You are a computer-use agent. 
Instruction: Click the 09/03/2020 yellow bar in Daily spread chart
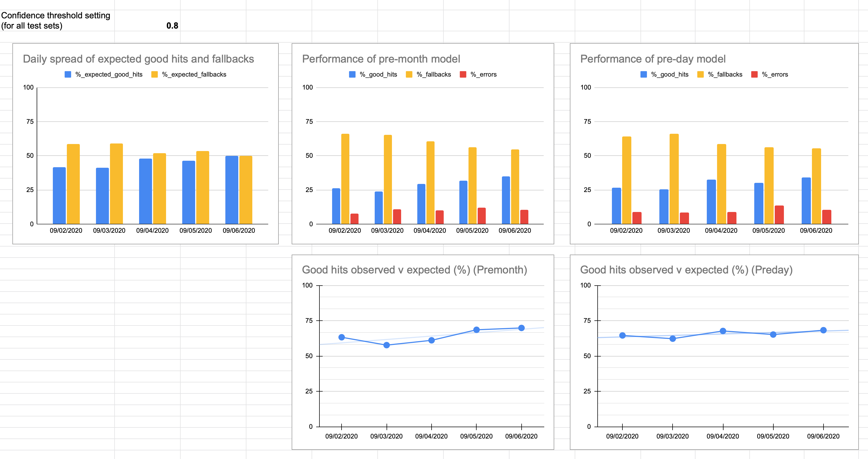tap(116, 184)
